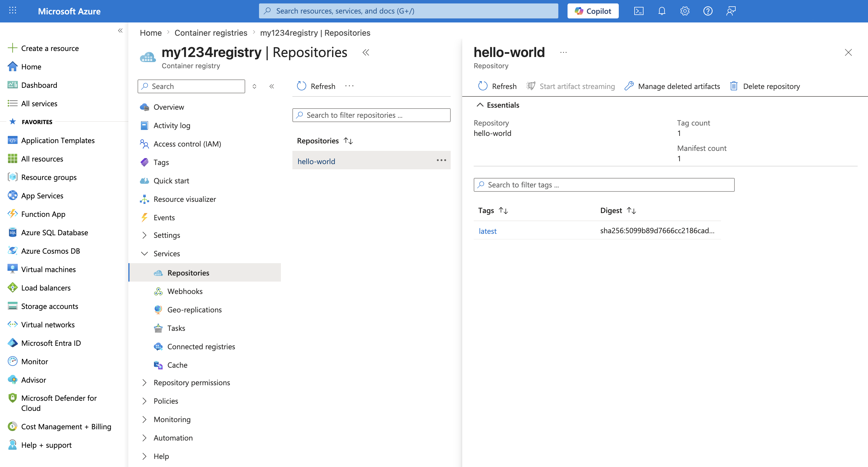Collapse the Essentials section
This screenshot has width=868, height=467.
(480, 105)
